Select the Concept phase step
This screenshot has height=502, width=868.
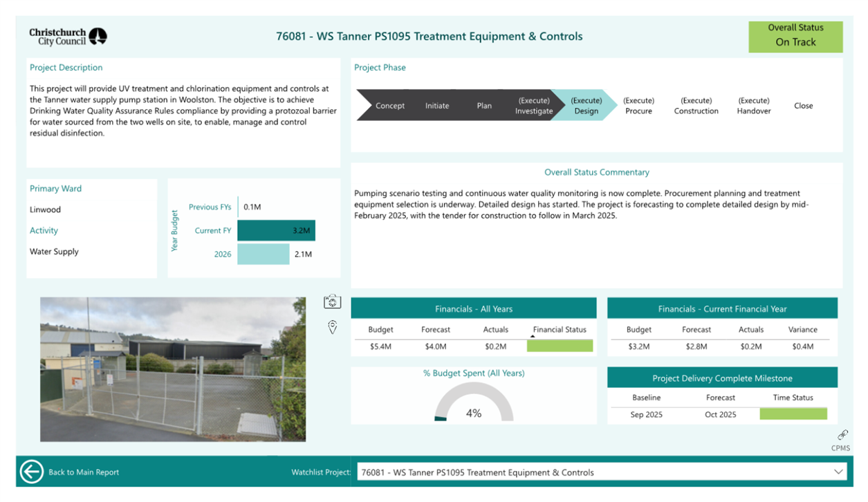pyautogui.click(x=390, y=106)
